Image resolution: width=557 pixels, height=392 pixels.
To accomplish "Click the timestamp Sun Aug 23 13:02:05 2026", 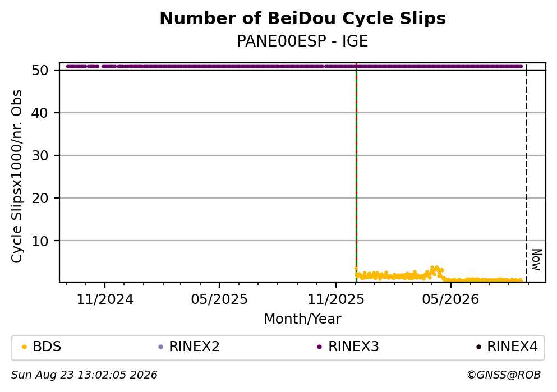I will 84,375.
